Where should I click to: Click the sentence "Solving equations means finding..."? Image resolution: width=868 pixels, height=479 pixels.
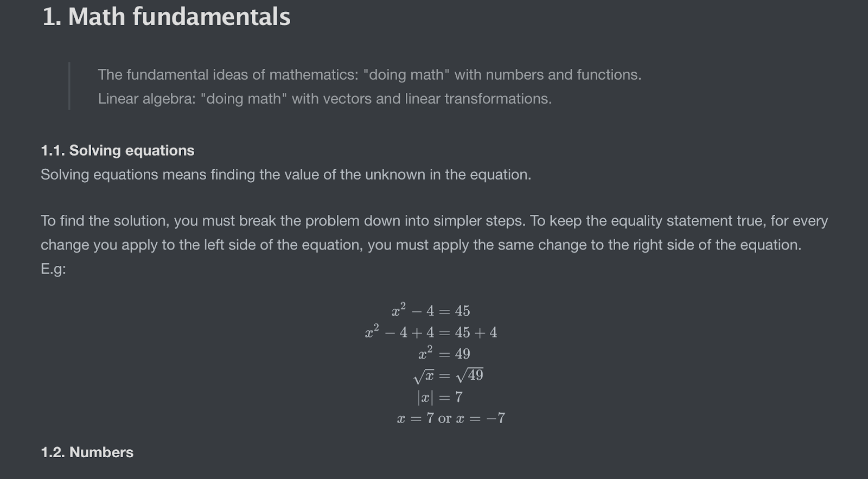tap(286, 175)
